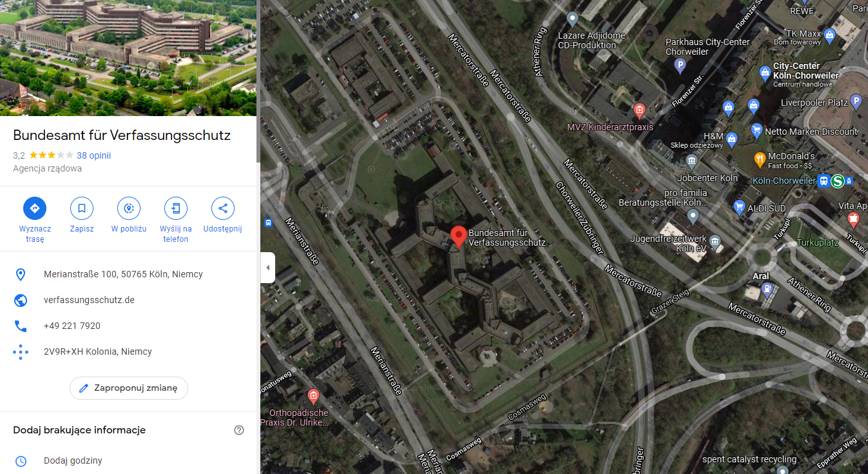Open the W pobliżu nearby search icon
The height and width of the screenshot is (474, 868).
pyautogui.click(x=129, y=208)
